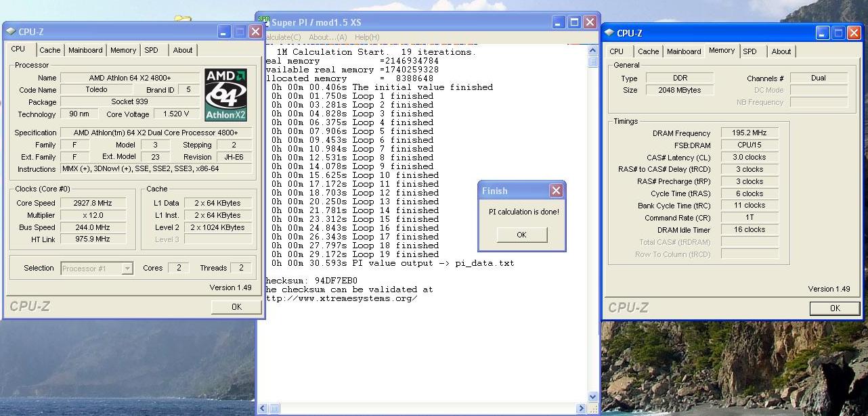Switch to Cache tab in left CPU-Z
Image resolution: width=868 pixels, height=416 pixels.
click(49, 50)
